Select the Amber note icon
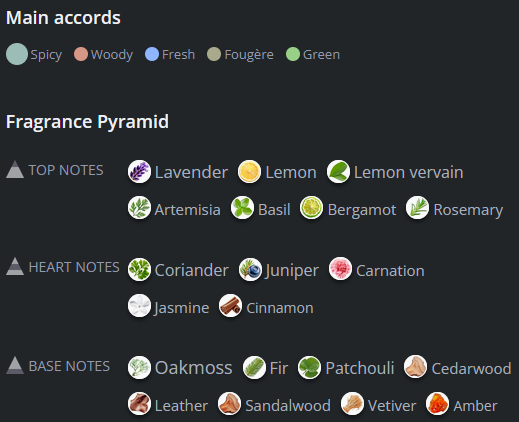This screenshot has height=422, width=519. (x=437, y=404)
